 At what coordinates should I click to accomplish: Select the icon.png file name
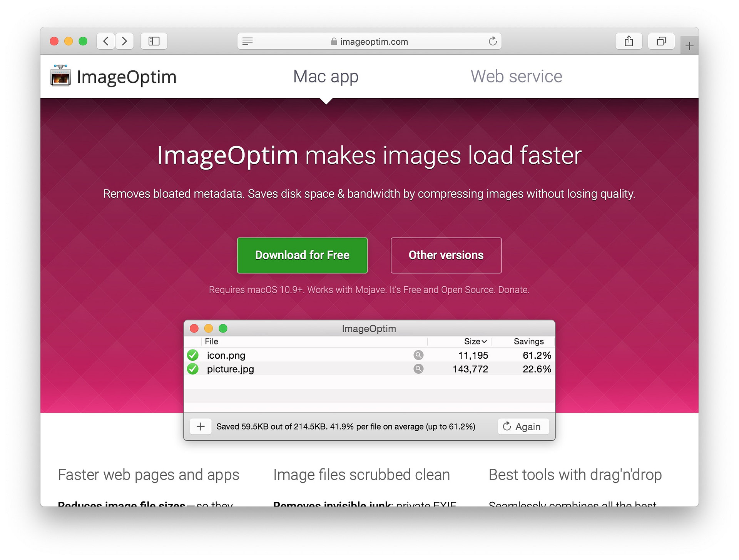coord(226,355)
